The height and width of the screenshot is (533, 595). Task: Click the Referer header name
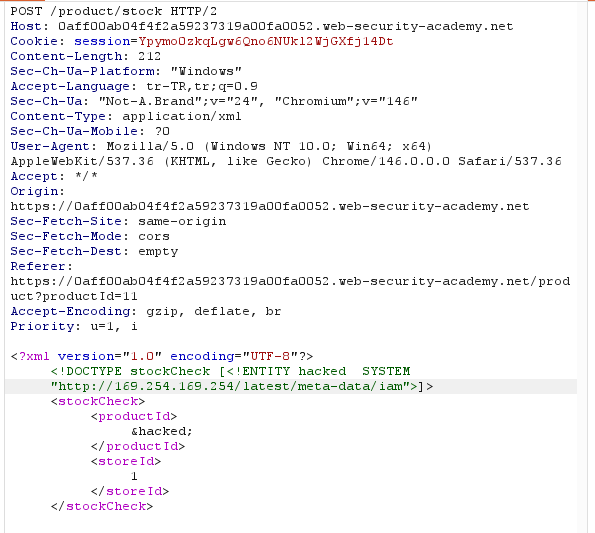tap(38, 266)
